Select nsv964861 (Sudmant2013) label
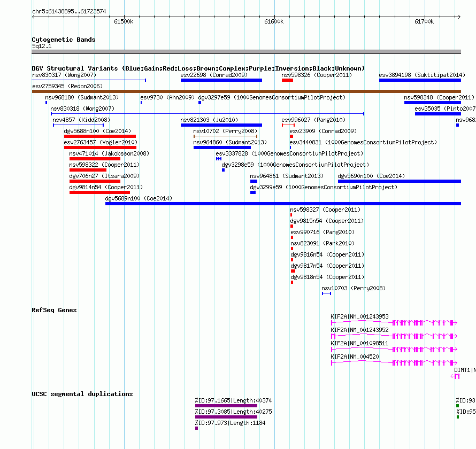The height and width of the screenshot is (449, 476). pyautogui.click(x=287, y=176)
